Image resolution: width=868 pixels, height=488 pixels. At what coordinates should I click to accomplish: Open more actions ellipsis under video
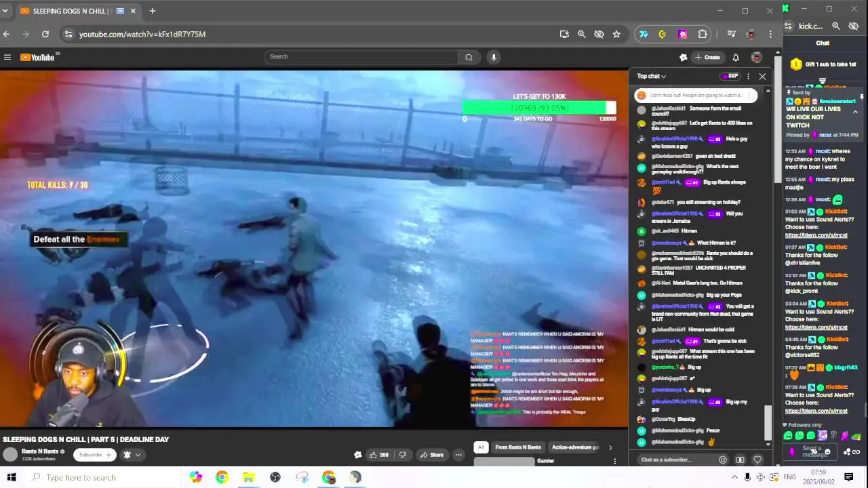[x=459, y=455]
